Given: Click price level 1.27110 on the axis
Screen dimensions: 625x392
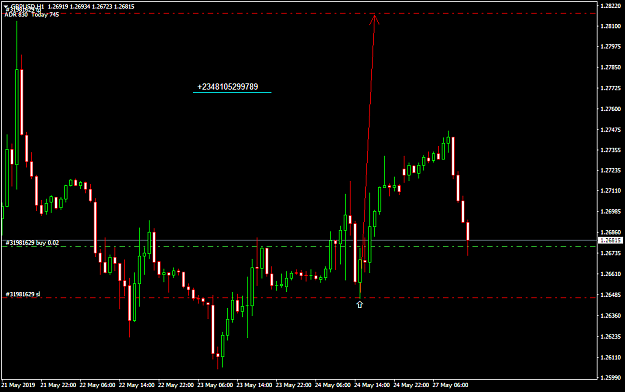Looking at the screenshot, I should (x=610, y=191).
